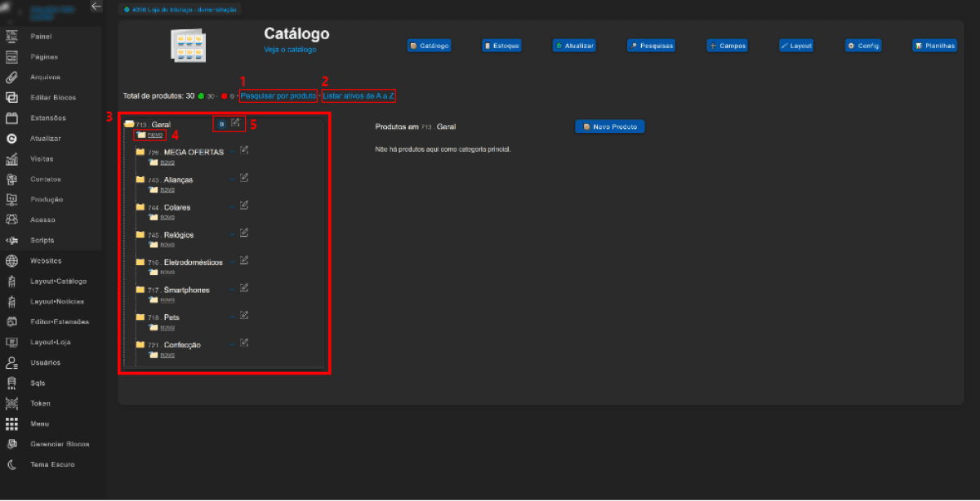Click the minus mark beside MEGA OFERTAS

pos(232,153)
